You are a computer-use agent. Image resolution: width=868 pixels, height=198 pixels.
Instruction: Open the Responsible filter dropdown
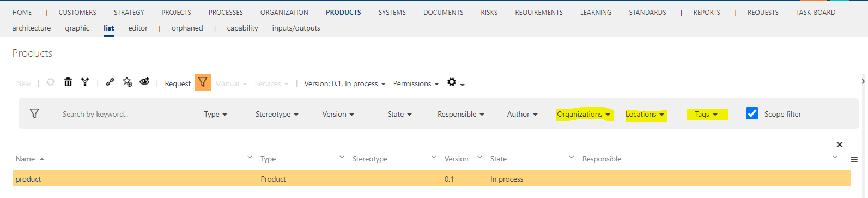click(460, 114)
